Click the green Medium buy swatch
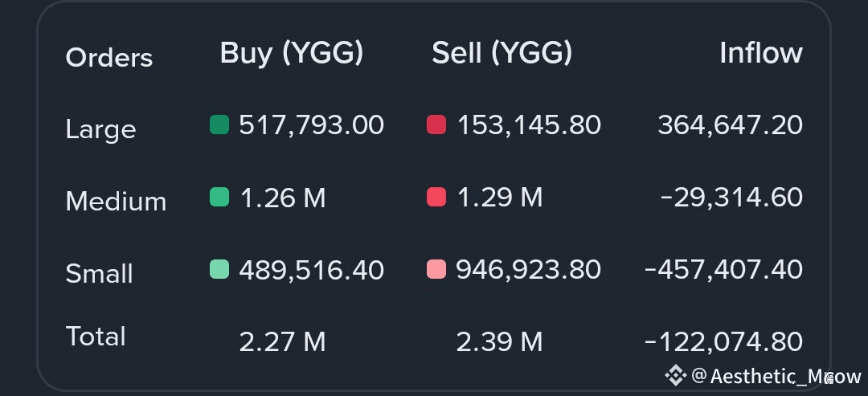This screenshot has height=396, width=868. click(x=219, y=197)
